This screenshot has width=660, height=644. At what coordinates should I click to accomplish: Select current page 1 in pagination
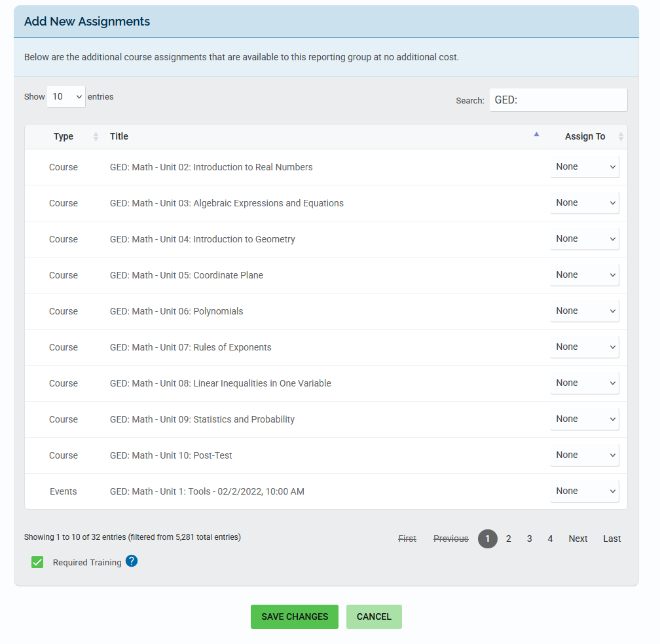[x=487, y=539]
